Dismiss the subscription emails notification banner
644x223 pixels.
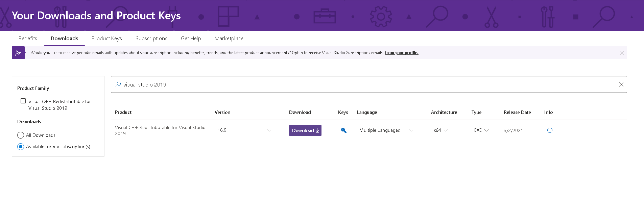coord(622,53)
